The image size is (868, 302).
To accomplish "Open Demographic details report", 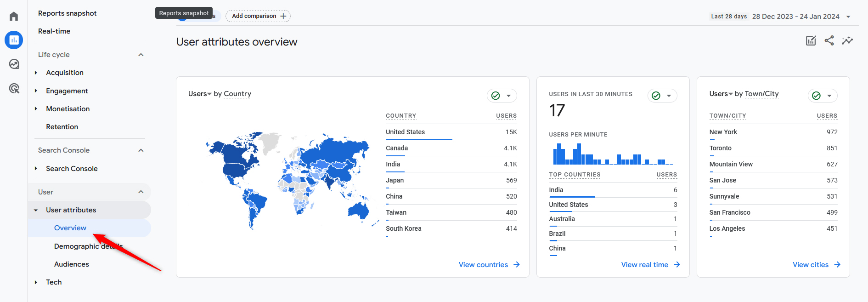I will pos(88,246).
